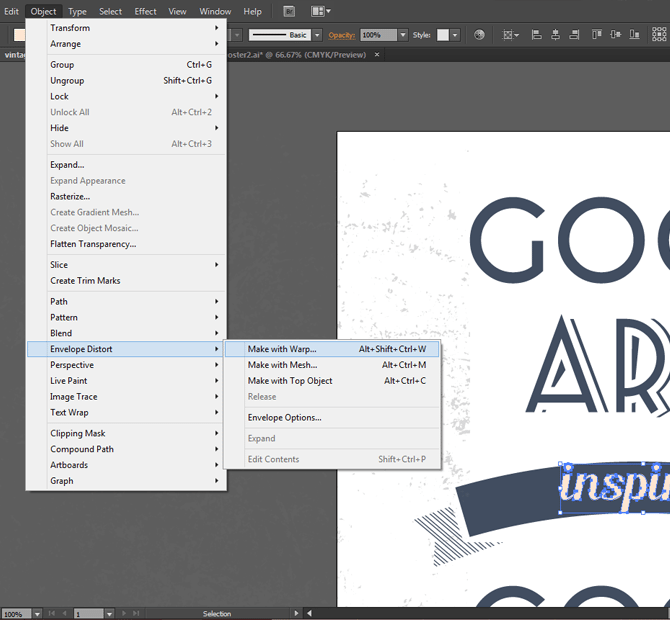Click the horizontal align center icon
Screen dimensions: 670x620
click(553, 35)
